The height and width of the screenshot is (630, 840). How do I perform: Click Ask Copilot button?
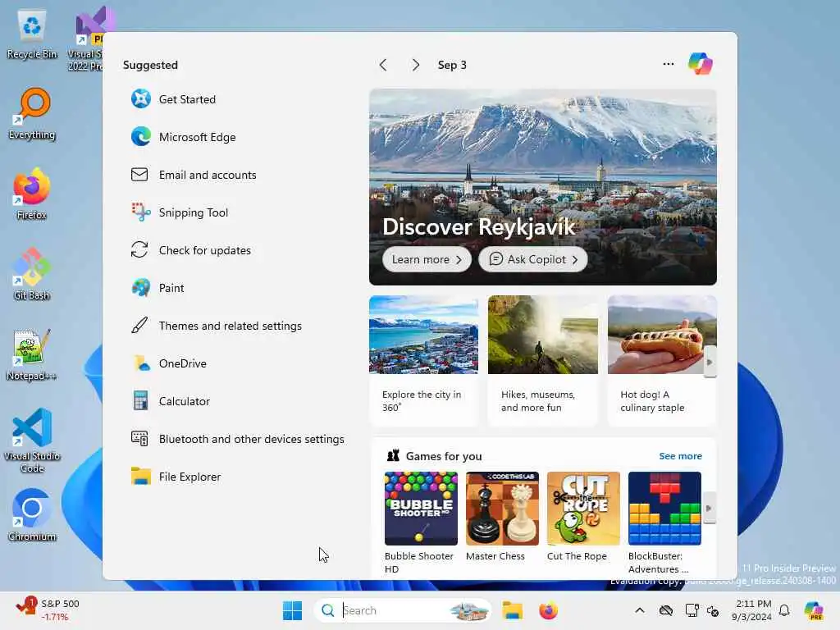point(533,259)
